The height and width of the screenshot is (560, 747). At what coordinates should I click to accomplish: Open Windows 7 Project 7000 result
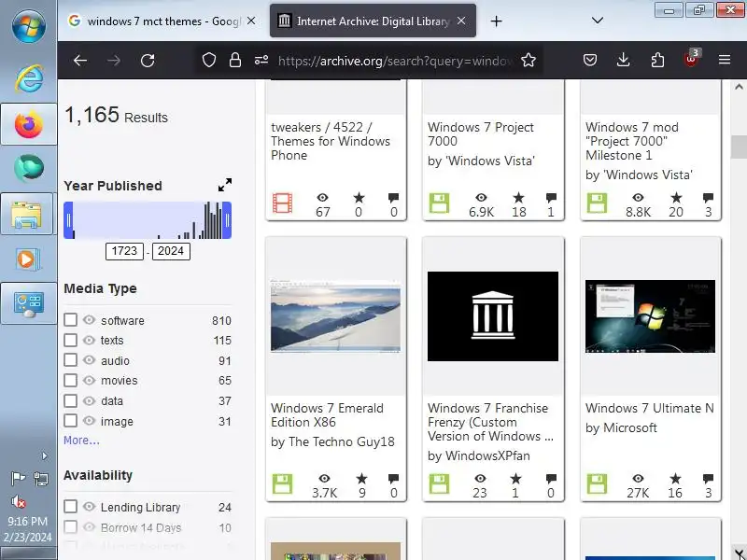481,134
